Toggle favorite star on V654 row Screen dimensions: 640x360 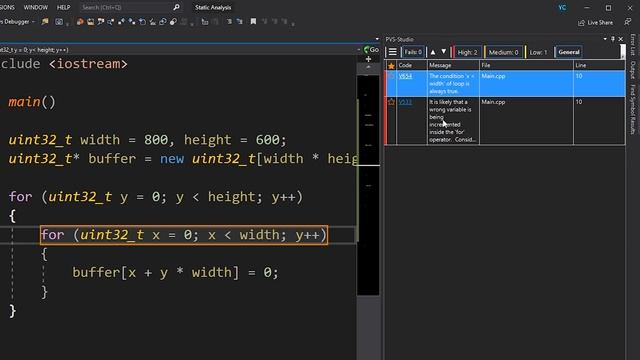click(391, 76)
